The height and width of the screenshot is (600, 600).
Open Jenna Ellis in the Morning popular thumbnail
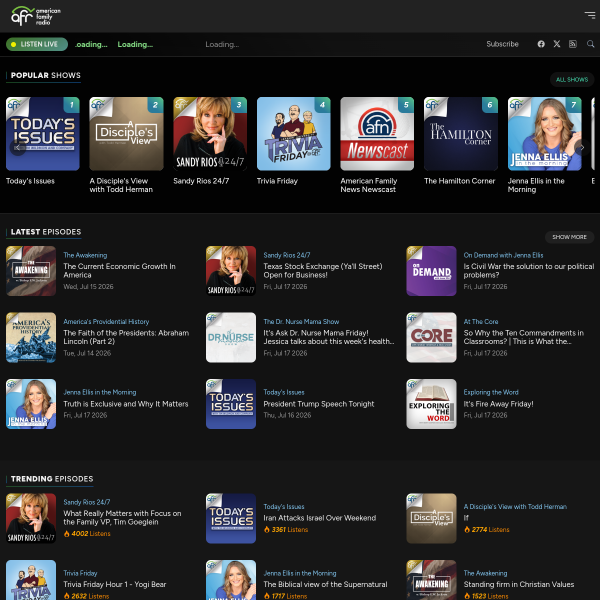coord(545,134)
